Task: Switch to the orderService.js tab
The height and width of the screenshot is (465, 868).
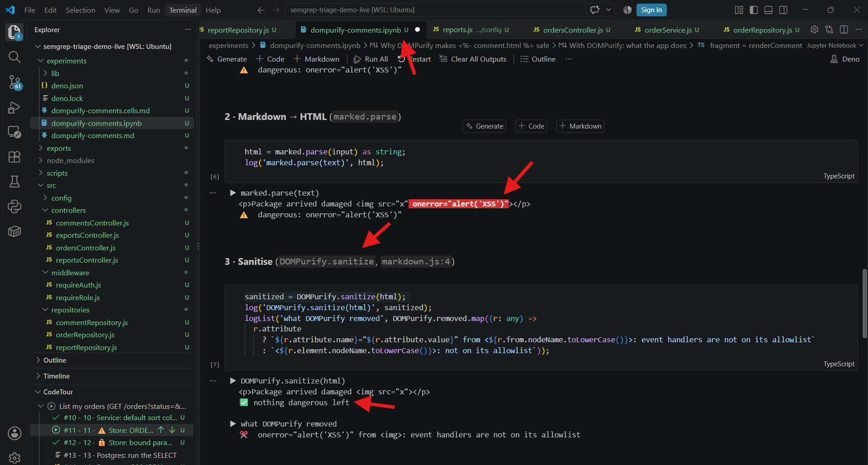Action: [x=668, y=30]
